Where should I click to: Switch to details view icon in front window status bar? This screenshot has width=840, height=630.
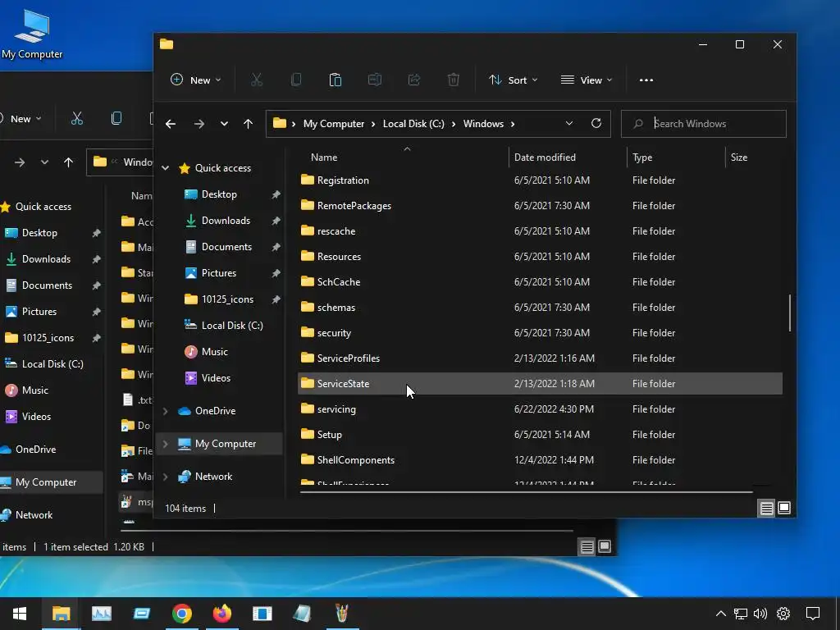767,508
